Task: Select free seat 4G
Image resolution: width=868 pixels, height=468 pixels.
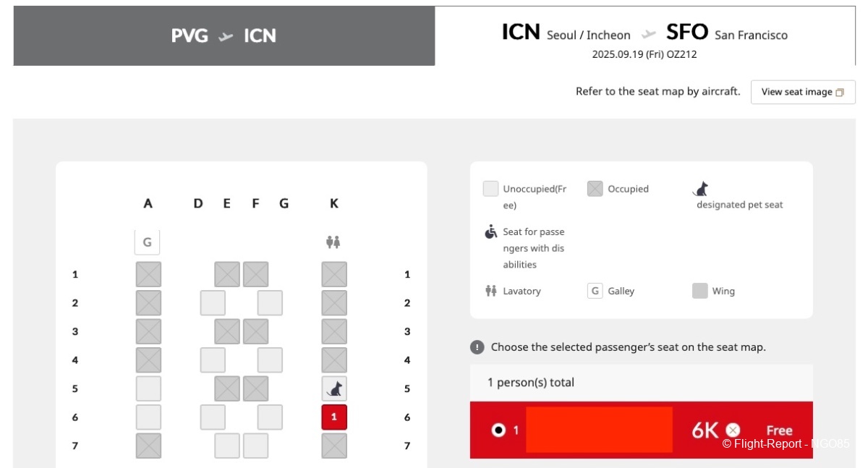Action: tap(270, 360)
